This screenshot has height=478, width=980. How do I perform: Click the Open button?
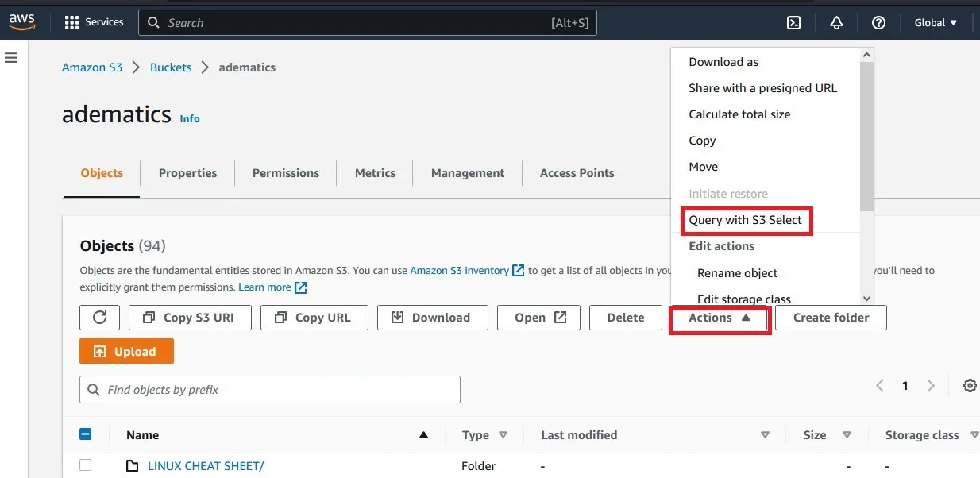pyautogui.click(x=539, y=318)
